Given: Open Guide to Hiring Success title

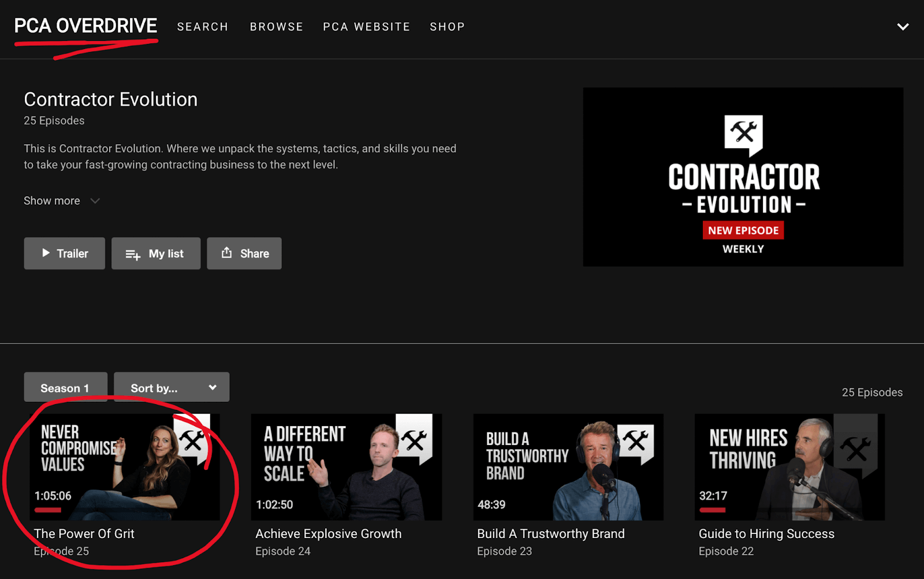Looking at the screenshot, I should [x=766, y=534].
